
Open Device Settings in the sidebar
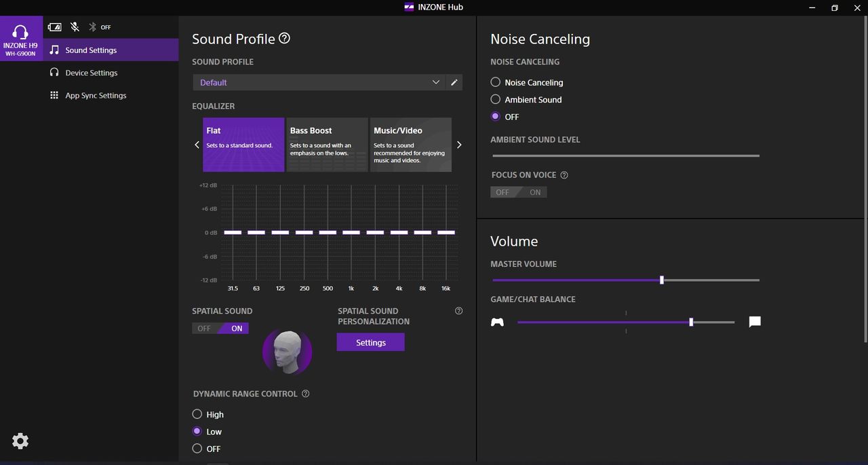pyautogui.click(x=111, y=73)
